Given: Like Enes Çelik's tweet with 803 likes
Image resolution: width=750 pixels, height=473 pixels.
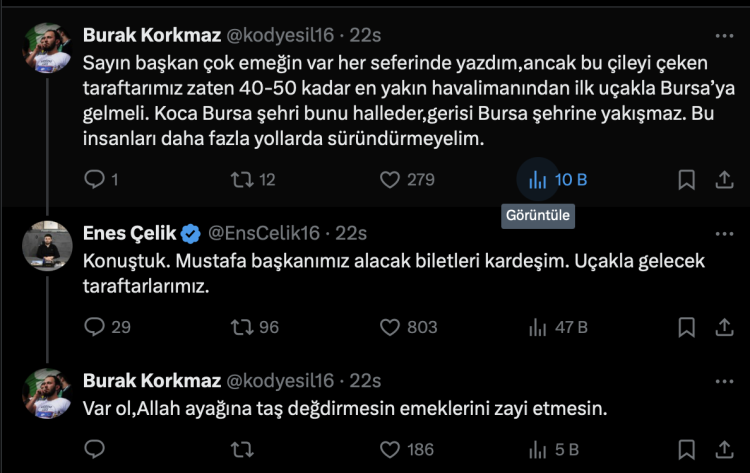Looking at the screenshot, I should tap(390, 327).
